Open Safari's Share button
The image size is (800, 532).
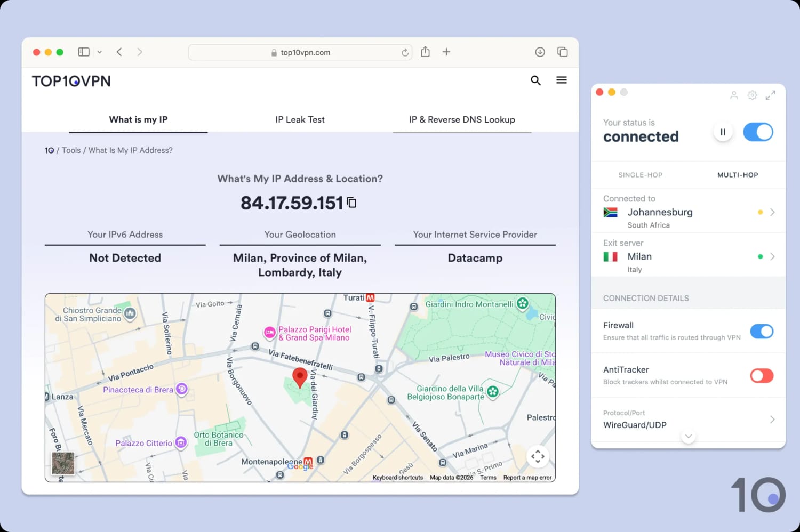pos(425,52)
